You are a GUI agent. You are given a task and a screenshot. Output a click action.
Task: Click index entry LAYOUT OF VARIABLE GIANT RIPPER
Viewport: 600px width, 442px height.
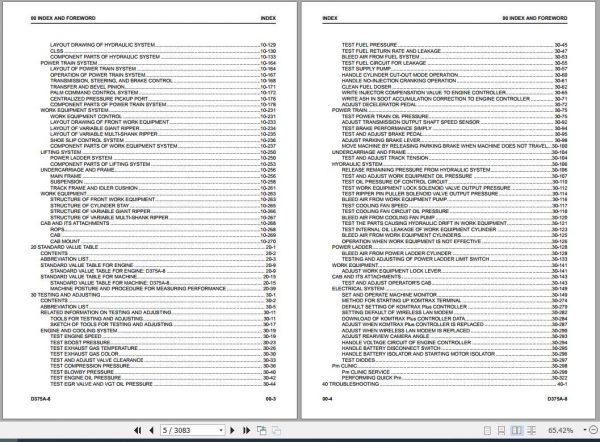pos(95,128)
